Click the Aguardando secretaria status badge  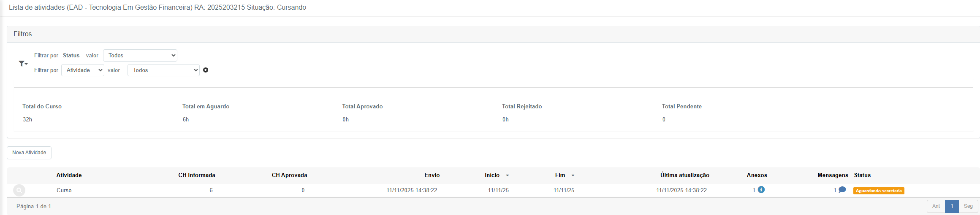click(879, 191)
